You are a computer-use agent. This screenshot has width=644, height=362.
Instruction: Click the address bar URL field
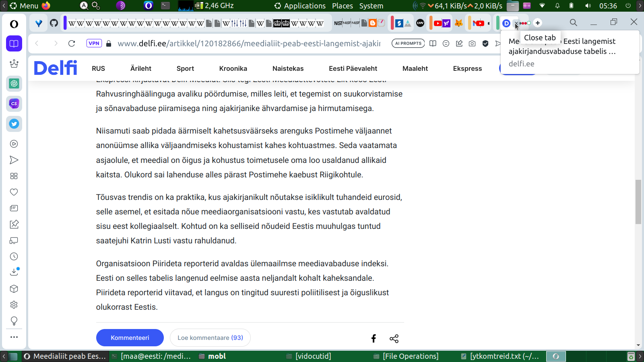pyautogui.click(x=249, y=43)
